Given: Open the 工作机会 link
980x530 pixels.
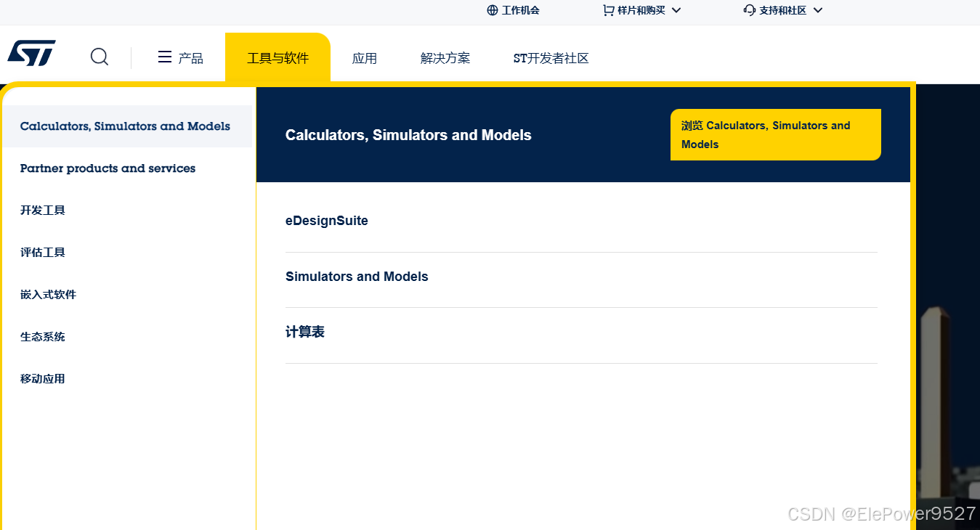Looking at the screenshot, I should coord(521,10).
